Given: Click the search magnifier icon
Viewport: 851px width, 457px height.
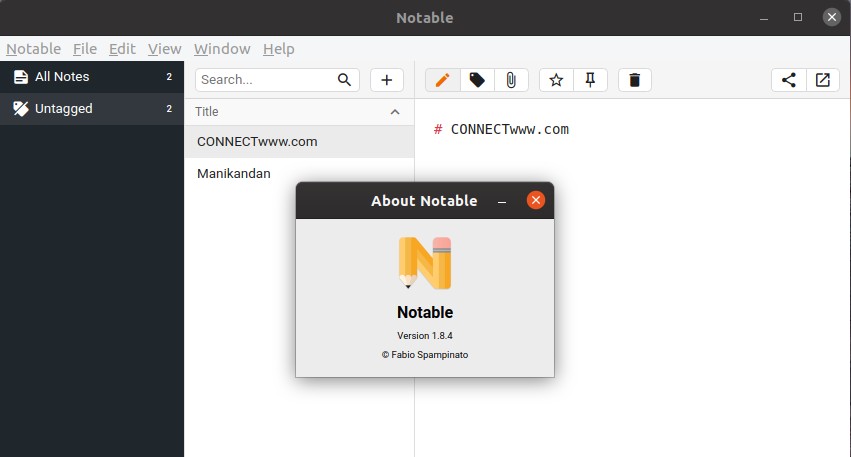Looking at the screenshot, I should coord(344,80).
